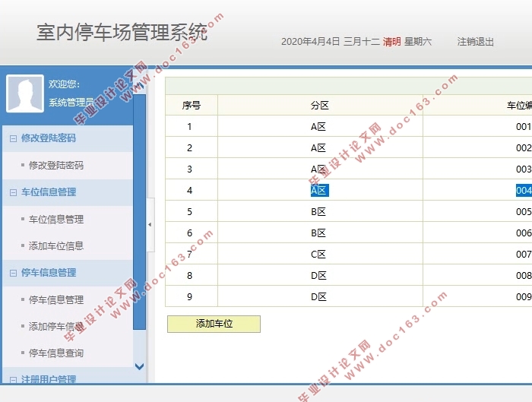The image size is (532, 402).
Task: Open the 添加车位信息 menu item
Action: pos(56,246)
